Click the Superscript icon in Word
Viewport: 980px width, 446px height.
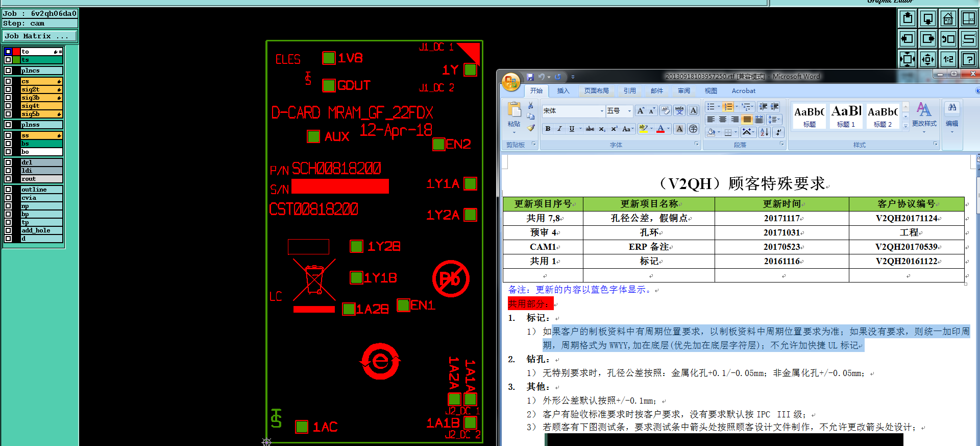pos(614,129)
